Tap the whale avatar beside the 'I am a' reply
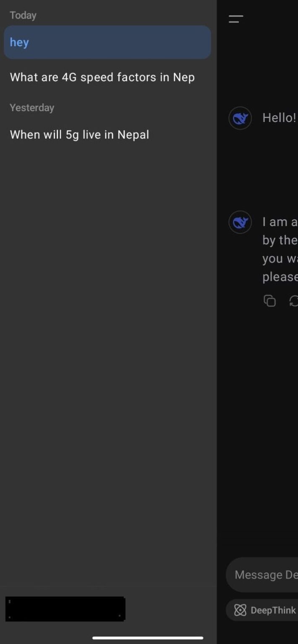This screenshot has width=298, height=644. click(240, 222)
